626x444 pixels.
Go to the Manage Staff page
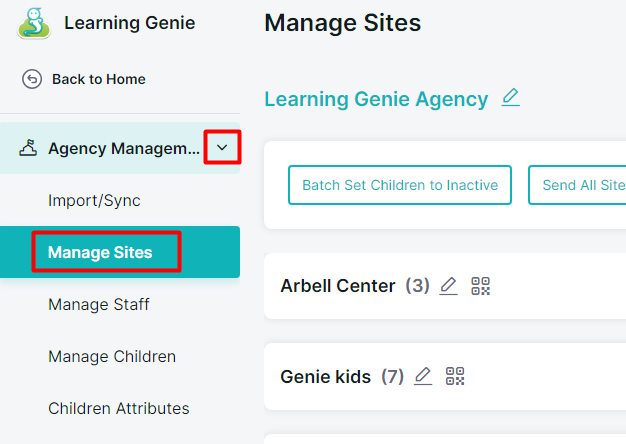click(99, 304)
